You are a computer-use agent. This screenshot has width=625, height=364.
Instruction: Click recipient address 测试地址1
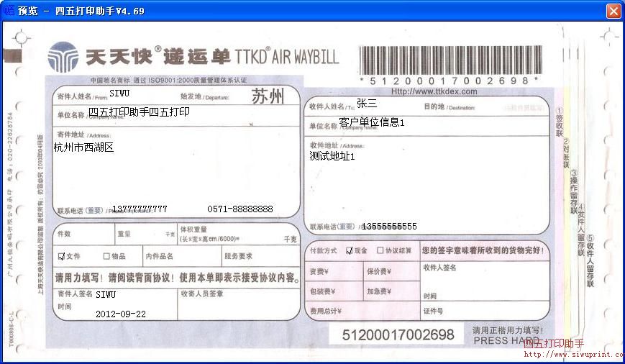[332, 156]
